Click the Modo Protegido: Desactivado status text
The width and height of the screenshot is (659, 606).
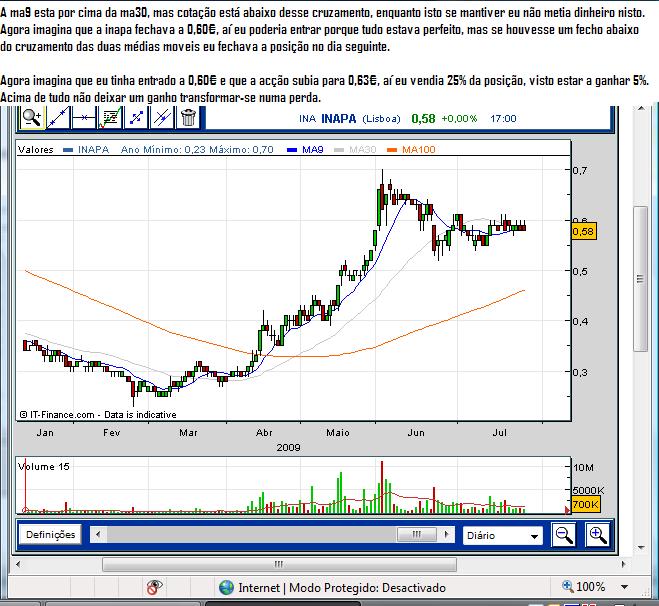coord(367,588)
